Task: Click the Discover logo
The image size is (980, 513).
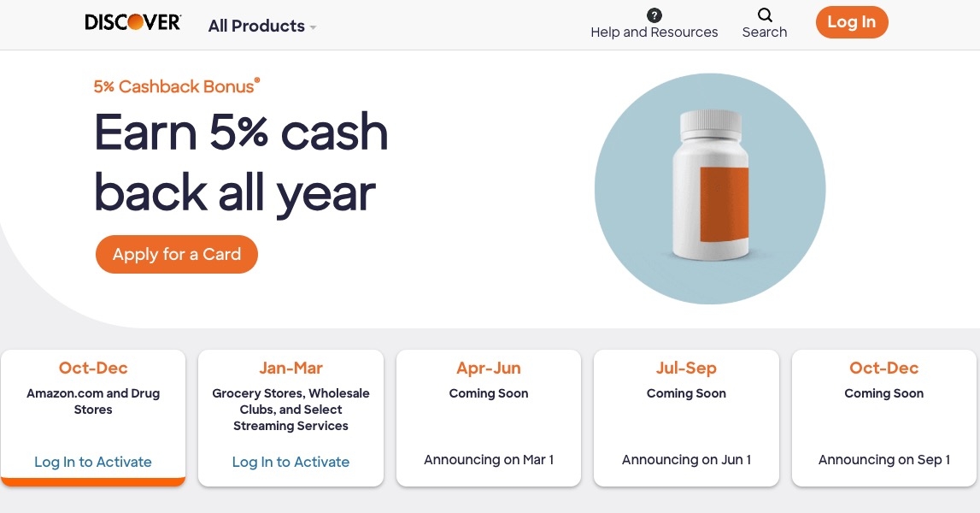Action: pyautogui.click(x=132, y=21)
